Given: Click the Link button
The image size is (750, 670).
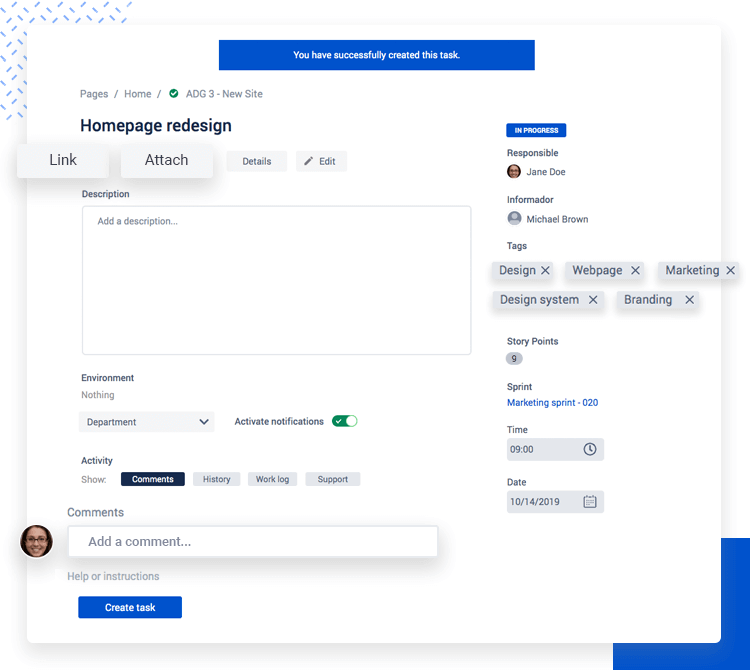Looking at the screenshot, I should tap(63, 160).
